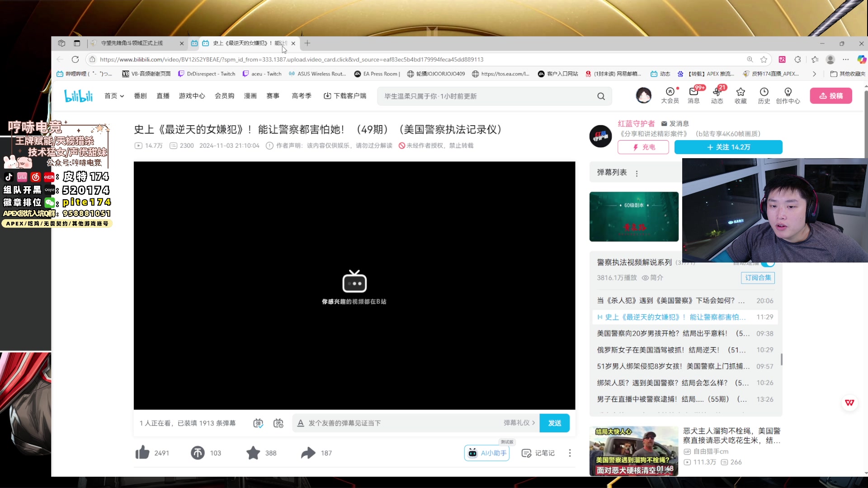This screenshot has height=488, width=868.
Task: Toggle danmaku display icon
Action: pyautogui.click(x=258, y=423)
